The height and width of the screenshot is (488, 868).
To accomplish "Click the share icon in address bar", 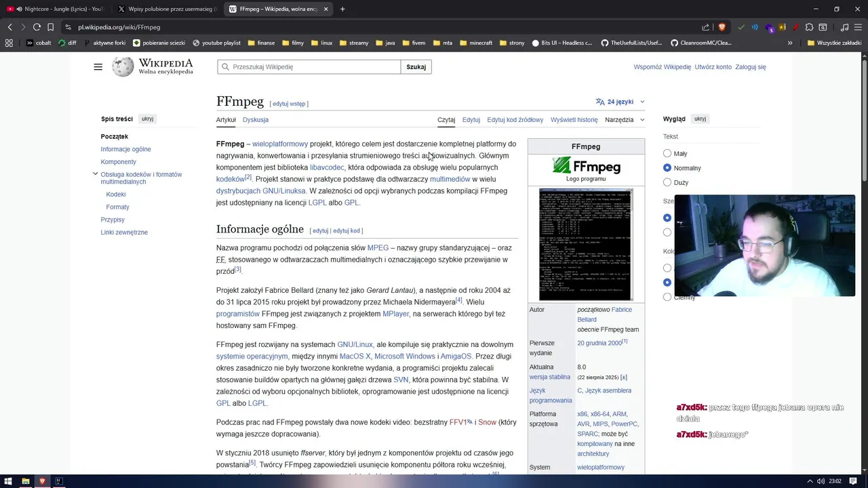I will 706,27.
